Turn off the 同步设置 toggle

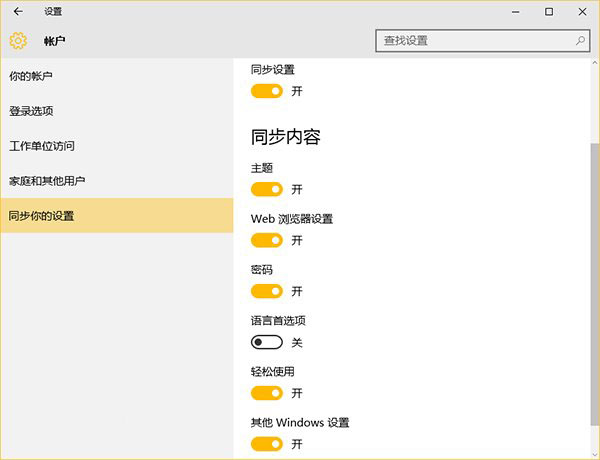click(267, 91)
